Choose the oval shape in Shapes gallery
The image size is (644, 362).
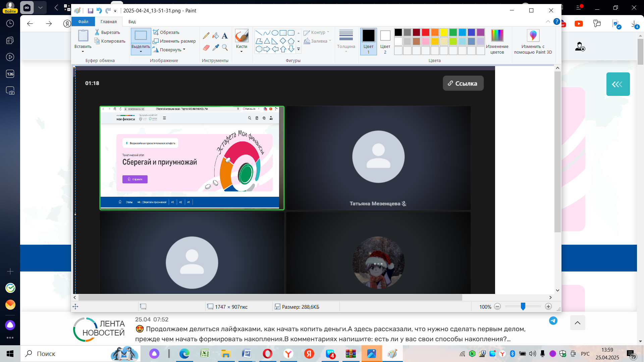275,33
